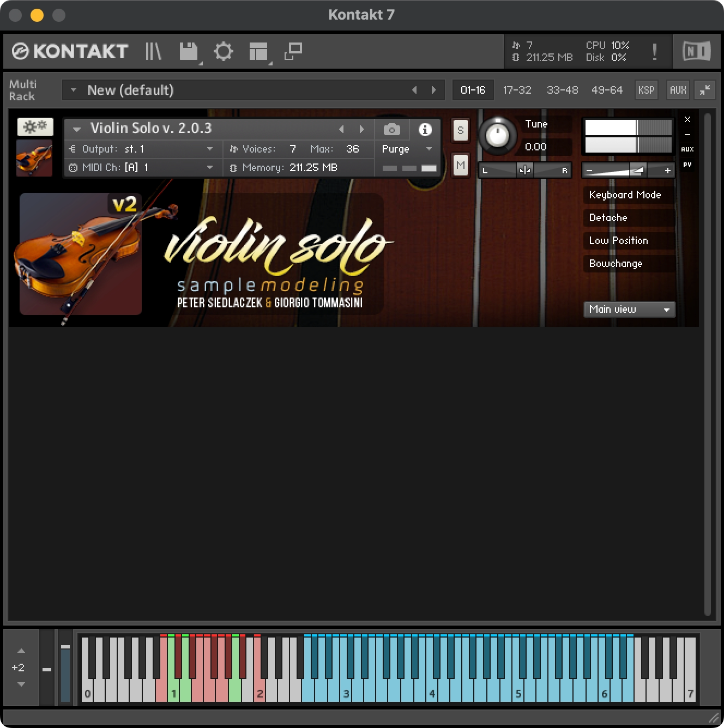Toggle the Low Position option

[629, 240]
